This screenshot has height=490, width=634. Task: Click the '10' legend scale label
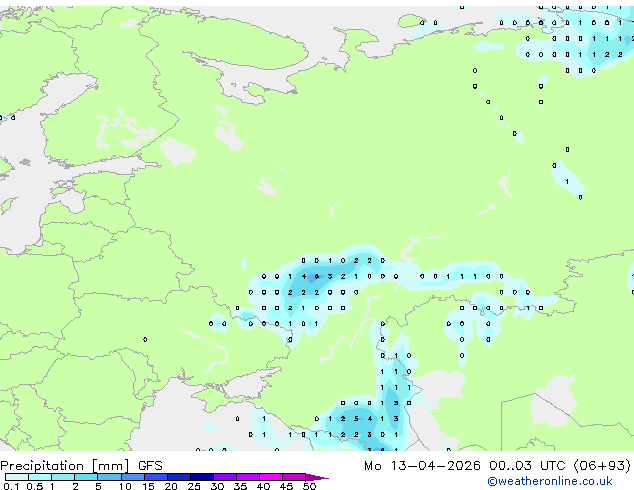[x=125, y=486]
